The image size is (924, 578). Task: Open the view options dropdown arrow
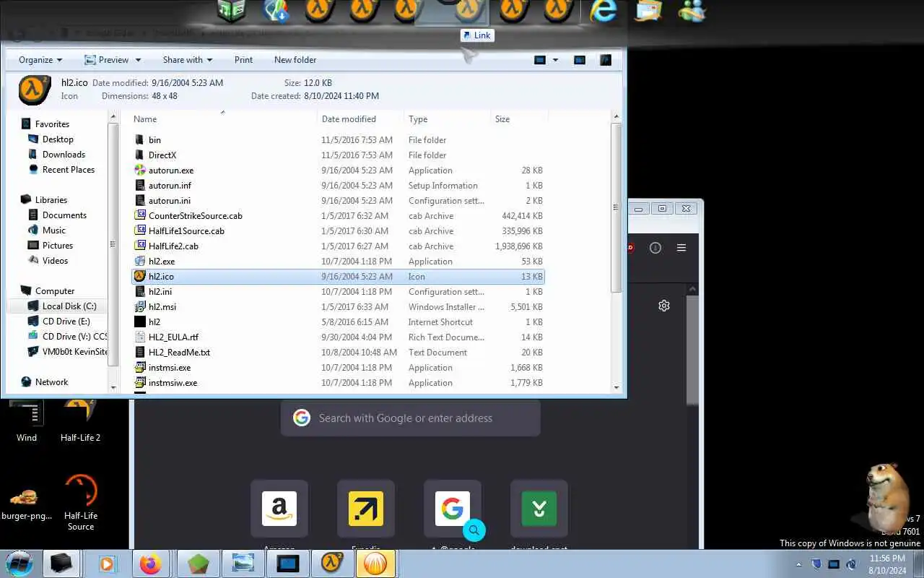point(555,60)
